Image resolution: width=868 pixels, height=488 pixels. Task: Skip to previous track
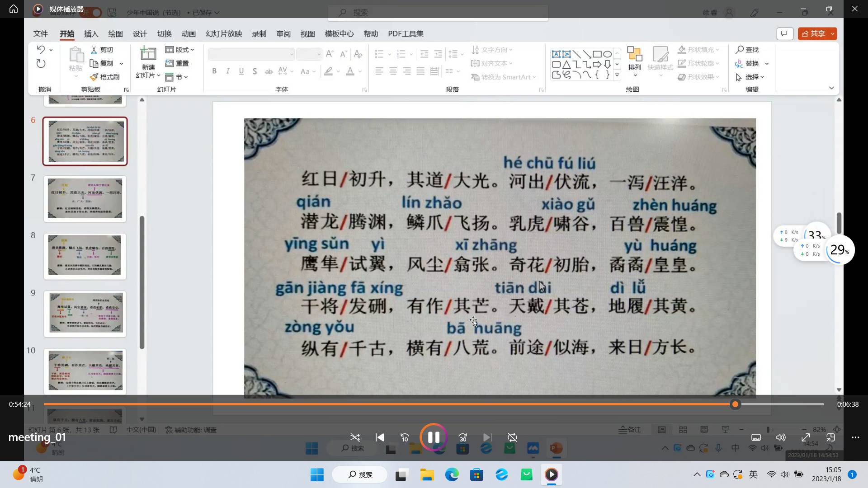380,437
